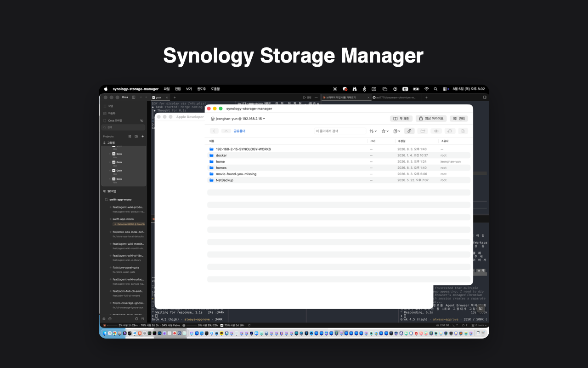Click the Finder icon in Dock
This screenshot has width=588, height=368.
click(x=105, y=333)
